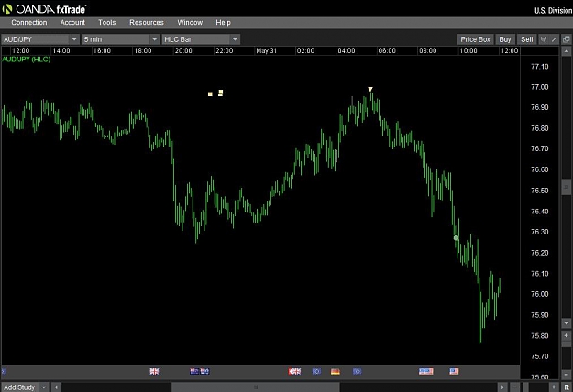The height and width of the screenshot is (392, 573).
Task: Click the 77.00 price axis label
Action: [x=540, y=87]
